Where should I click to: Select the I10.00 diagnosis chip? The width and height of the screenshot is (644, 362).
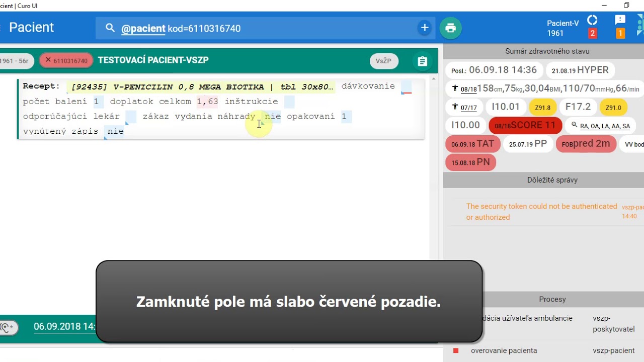[x=465, y=125]
